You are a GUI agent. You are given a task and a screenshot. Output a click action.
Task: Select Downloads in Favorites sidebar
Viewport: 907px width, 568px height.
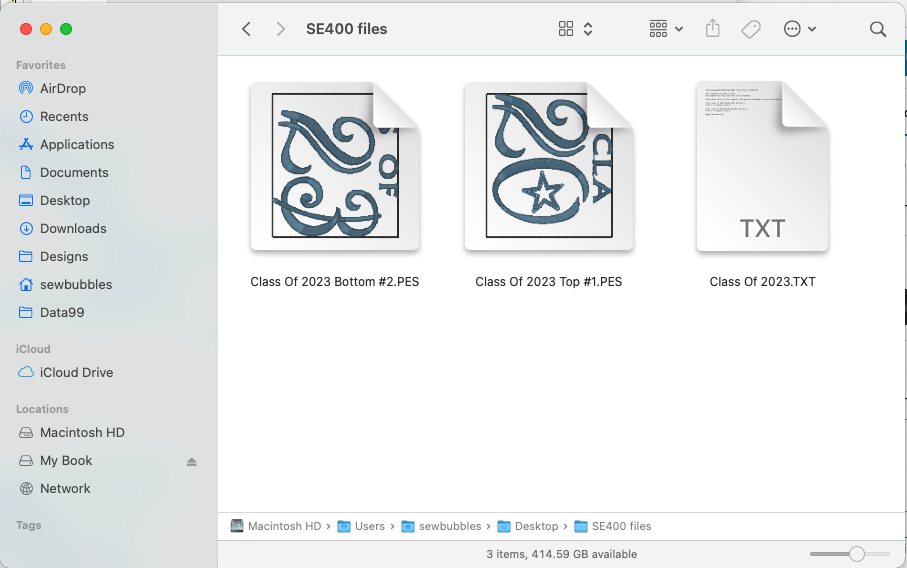(x=72, y=228)
